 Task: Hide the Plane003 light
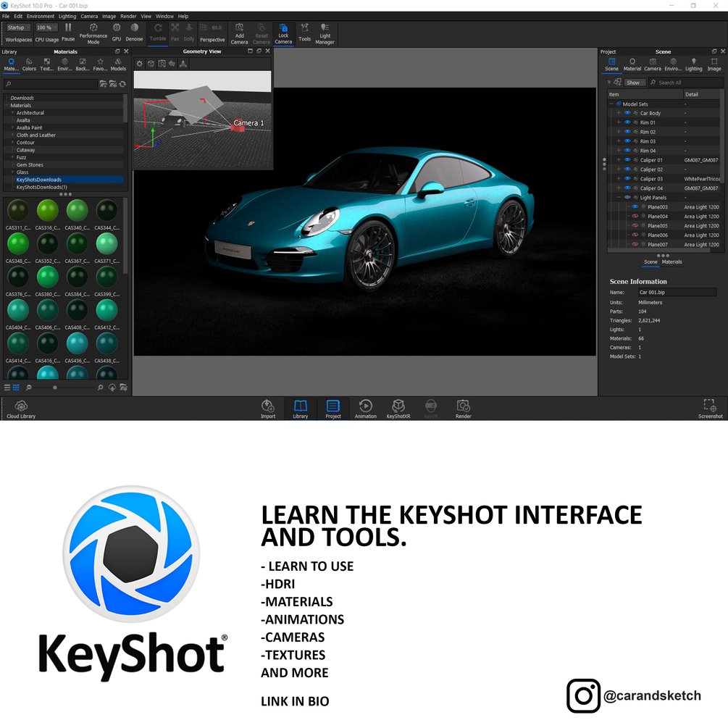pyautogui.click(x=635, y=206)
